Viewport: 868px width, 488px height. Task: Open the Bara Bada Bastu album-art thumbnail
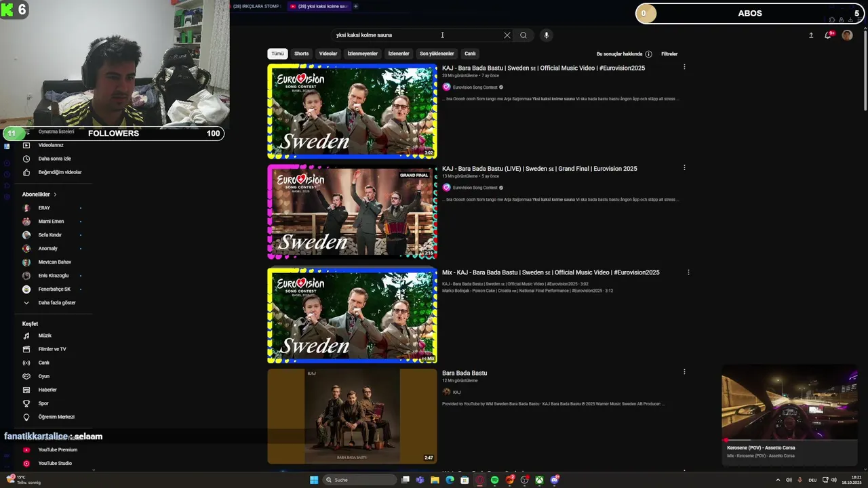pos(352,416)
